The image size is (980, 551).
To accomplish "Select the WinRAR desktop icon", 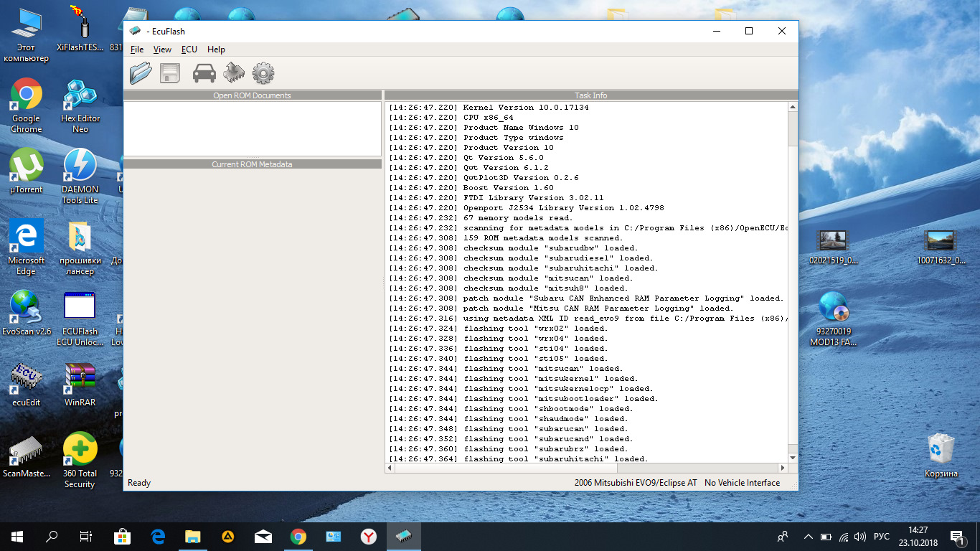I will pos(80,384).
